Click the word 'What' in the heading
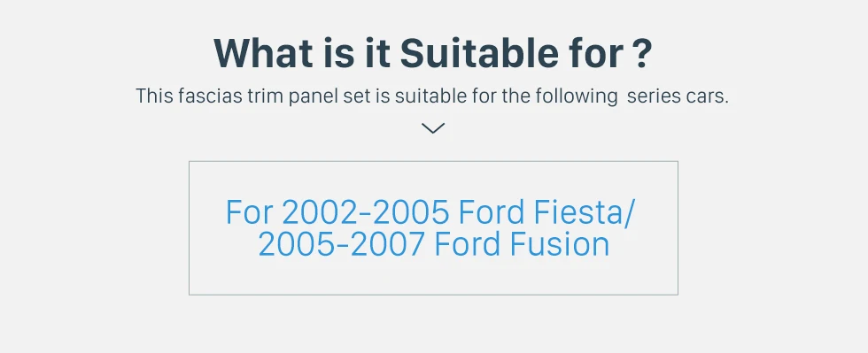 [x=264, y=53]
